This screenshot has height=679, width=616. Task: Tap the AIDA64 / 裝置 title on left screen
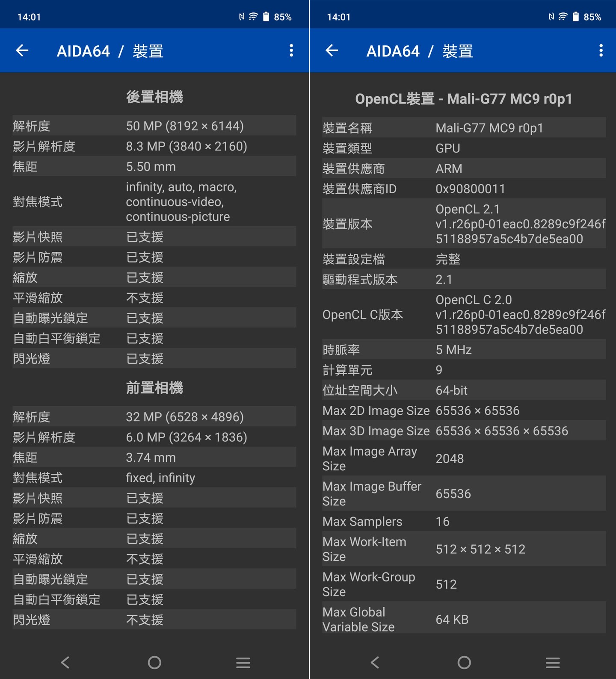[110, 51]
